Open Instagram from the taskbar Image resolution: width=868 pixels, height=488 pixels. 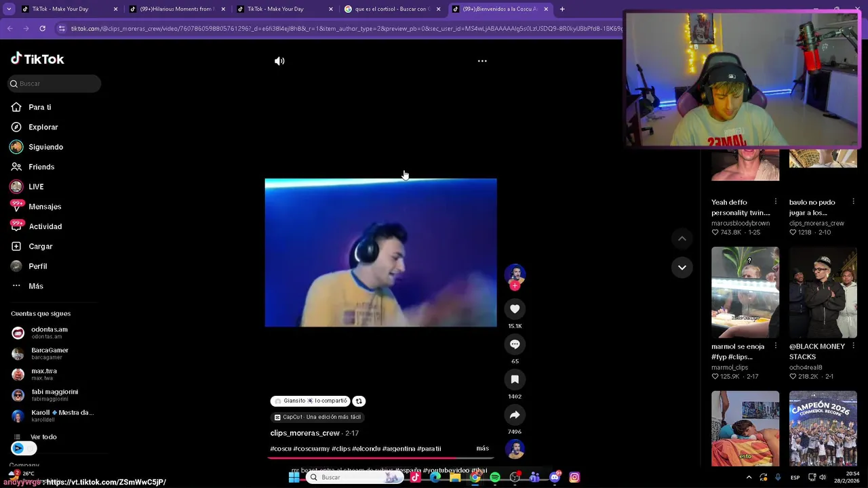tap(574, 477)
